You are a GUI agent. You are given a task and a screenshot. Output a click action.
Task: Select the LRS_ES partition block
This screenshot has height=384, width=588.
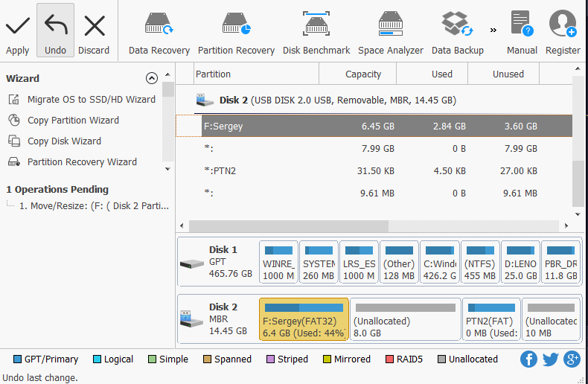point(359,262)
